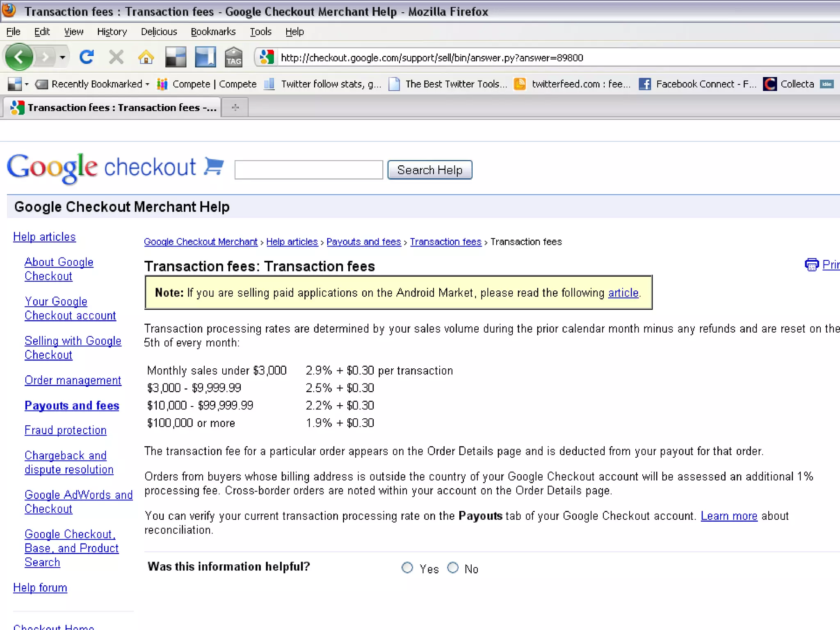Click the green Back navigation button
Screen dimensions: 840x630
tap(19, 57)
